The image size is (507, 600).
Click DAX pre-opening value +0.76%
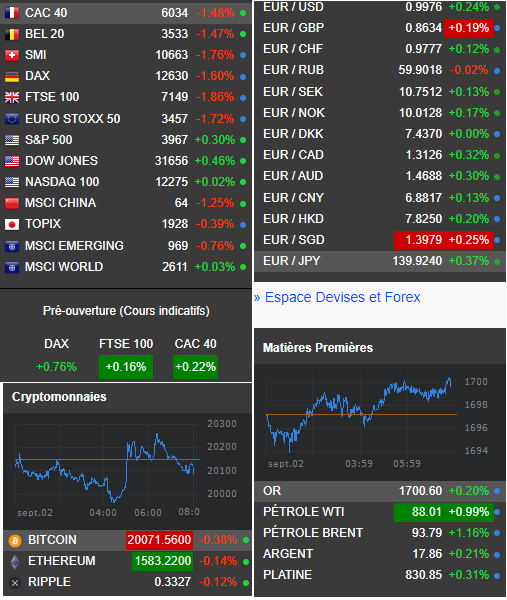56,367
